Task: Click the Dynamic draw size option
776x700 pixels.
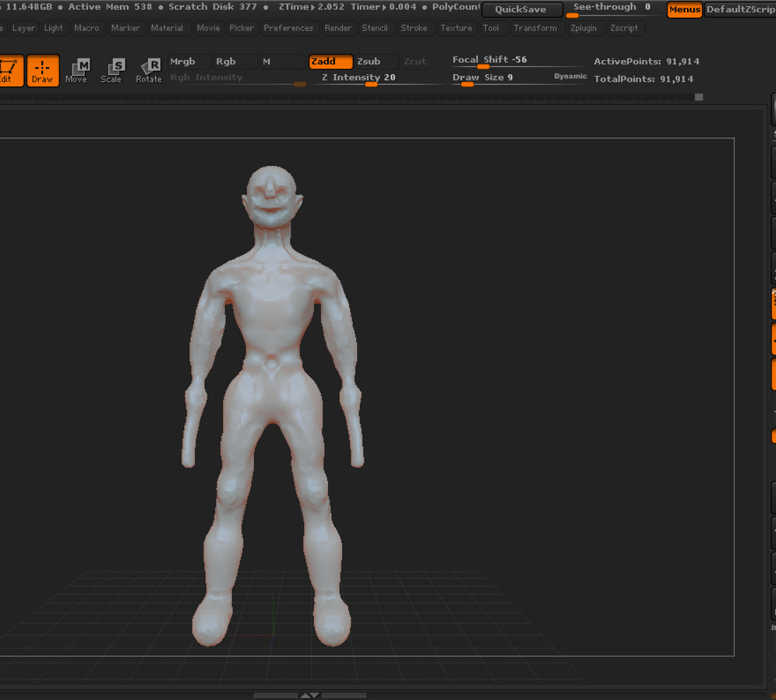Action: click(x=570, y=76)
